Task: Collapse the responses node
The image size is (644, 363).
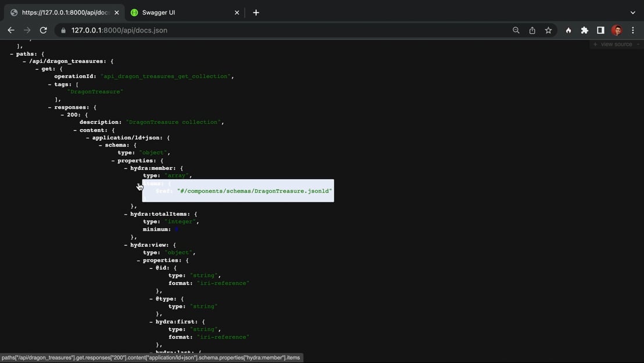Action: click(50, 107)
